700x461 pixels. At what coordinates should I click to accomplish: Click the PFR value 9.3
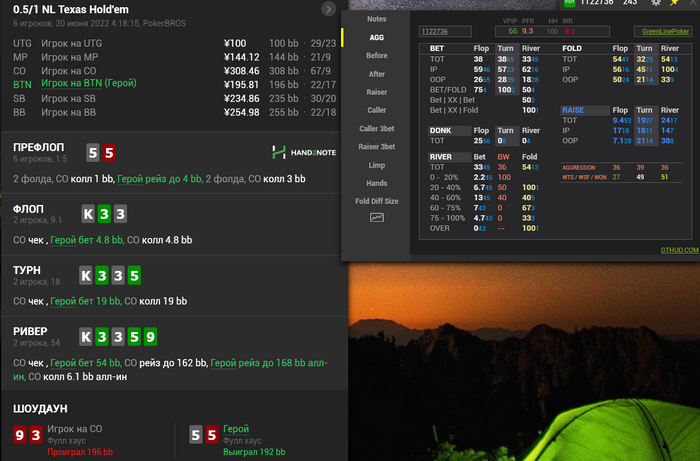(528, 31)
